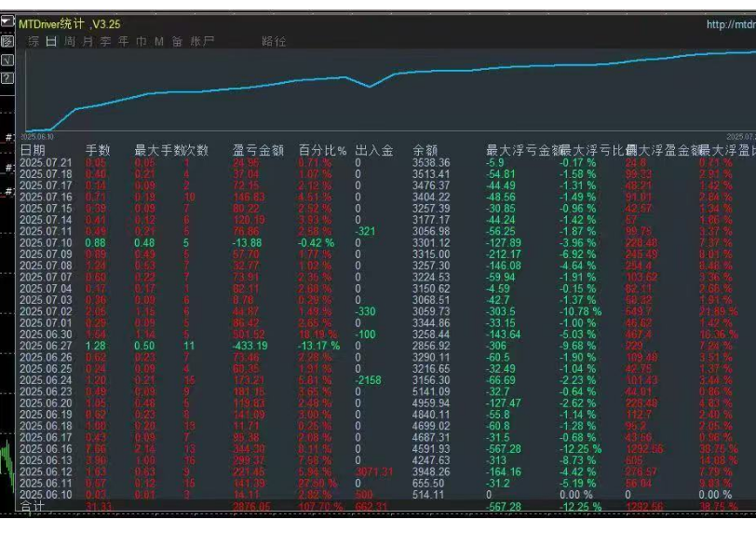The image size is (756, 533).
Task: Click the 出入金 column header
Action: pyautogui.click(x=374, y=151)
